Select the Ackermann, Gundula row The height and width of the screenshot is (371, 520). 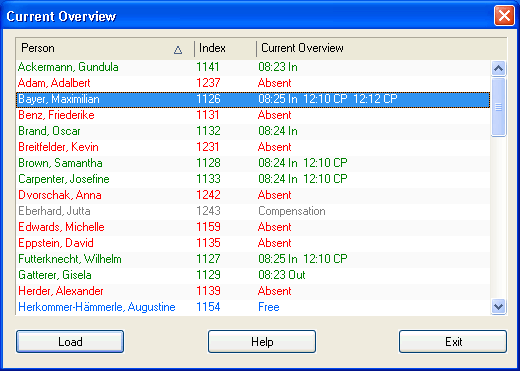[253, 67]
